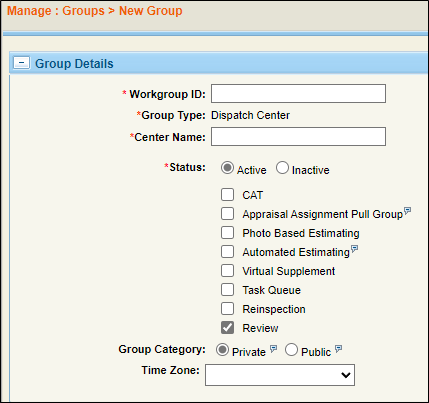Collapse the Group Details section
Viewport: 429px width, 403px height.
(21, 63)
